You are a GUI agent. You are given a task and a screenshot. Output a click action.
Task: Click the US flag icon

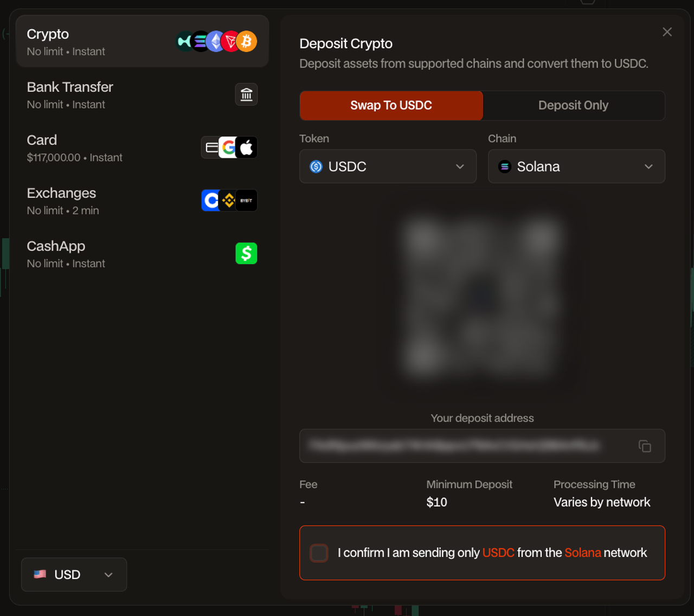pos(40,574)
